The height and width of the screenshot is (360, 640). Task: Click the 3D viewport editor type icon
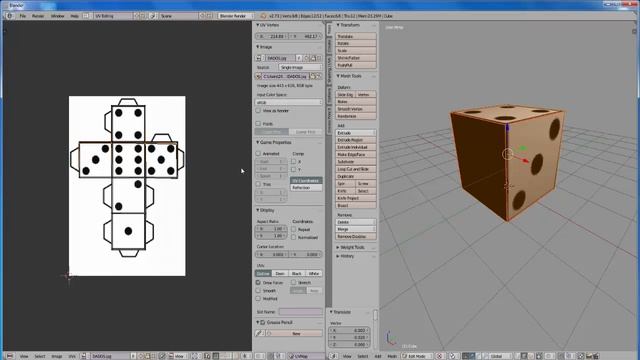pyautogui.click(x=333, y=356)
